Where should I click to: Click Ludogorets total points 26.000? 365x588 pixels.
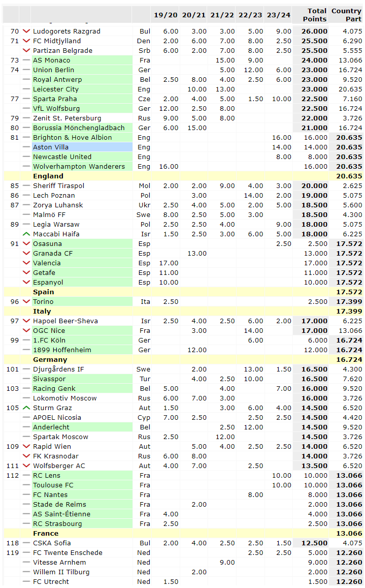(314, 31)
